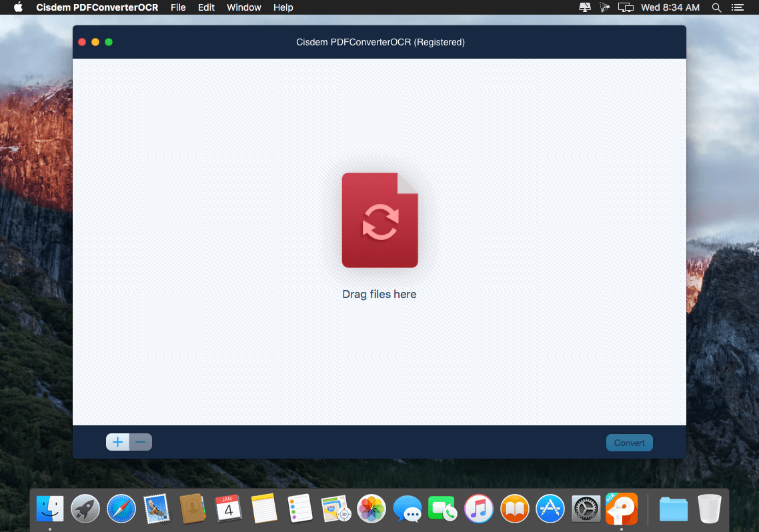Screen dimensions: 759x532
Task: Open Notification Center from the menu bar
Action: coord(737,7)
